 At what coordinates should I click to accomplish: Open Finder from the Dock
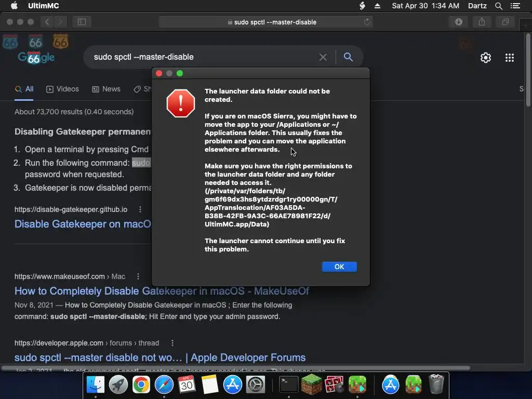point(96,385)
